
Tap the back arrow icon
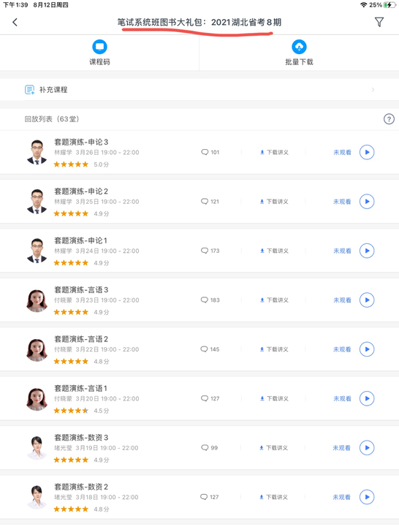pos(15,23)
